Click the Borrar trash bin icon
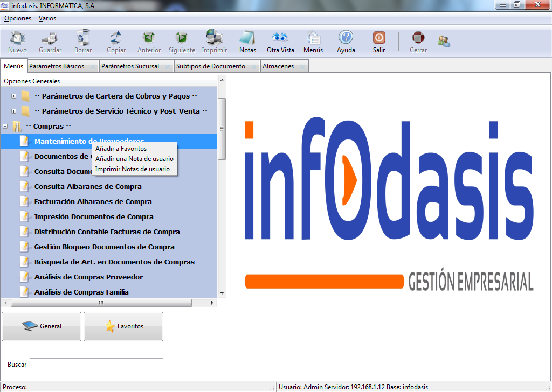552x392 pixels. click(x=83, y=37)
